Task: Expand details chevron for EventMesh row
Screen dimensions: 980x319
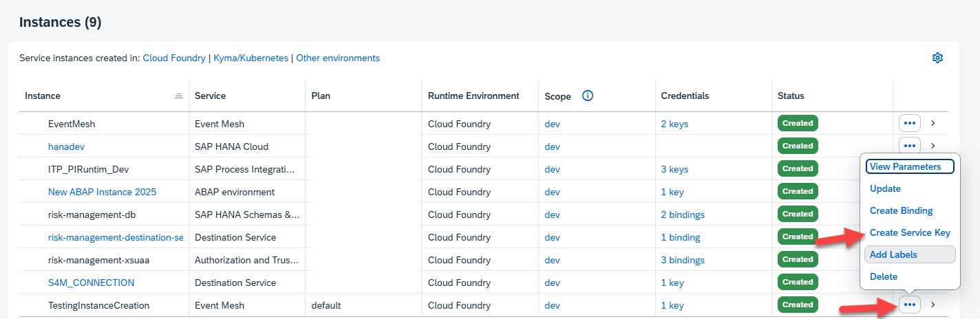Action: (x=933, y=123)
